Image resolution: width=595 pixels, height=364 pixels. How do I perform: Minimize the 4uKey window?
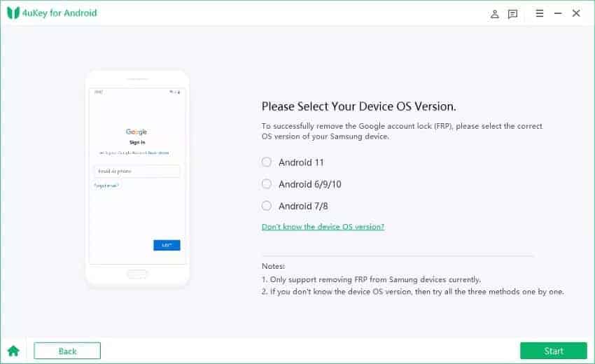[558, 13]
